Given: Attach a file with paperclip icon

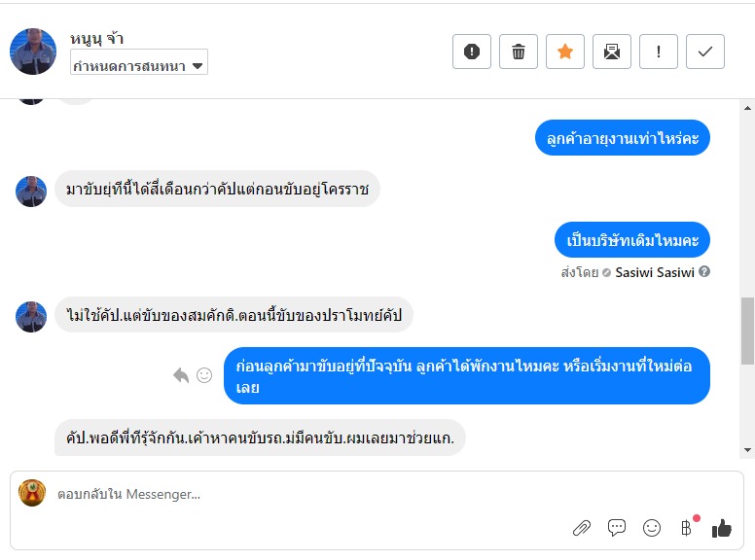Looking at the screenshot, I should tap(582, 528).
